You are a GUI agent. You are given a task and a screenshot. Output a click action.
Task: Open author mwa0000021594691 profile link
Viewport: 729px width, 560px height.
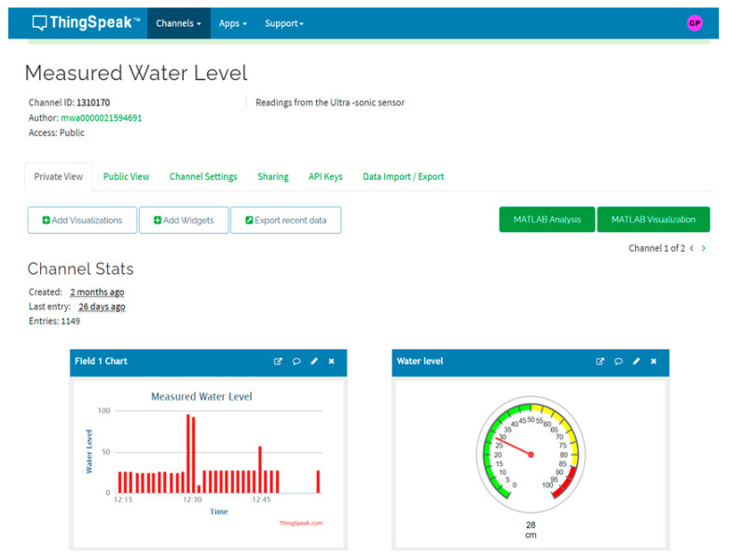[101, 118]
